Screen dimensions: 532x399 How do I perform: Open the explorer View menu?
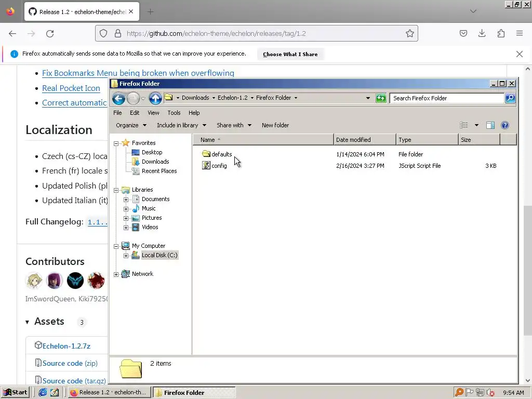pos(153,113)
